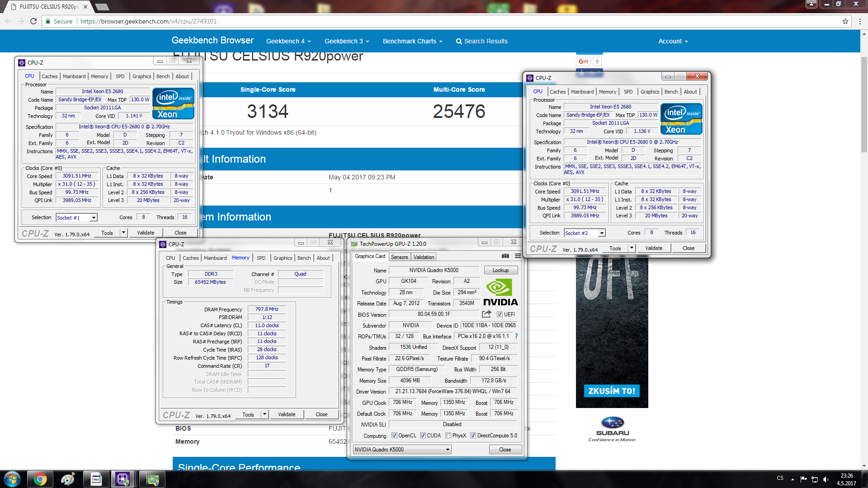
Task: Open a new Chrome tab
Action: 102,7
